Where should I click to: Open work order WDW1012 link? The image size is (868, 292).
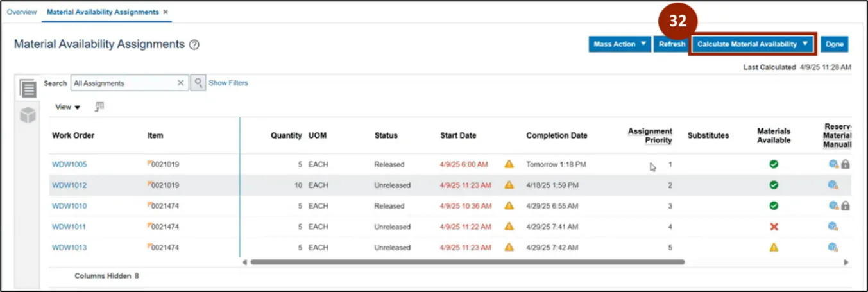point(69,185)
